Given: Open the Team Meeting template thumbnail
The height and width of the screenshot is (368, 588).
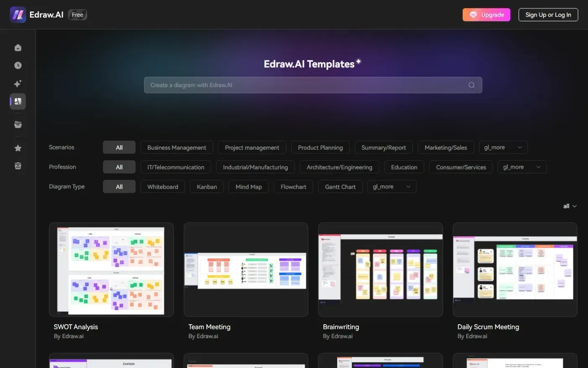Looking at the screenshot, I should pos(246,270).
